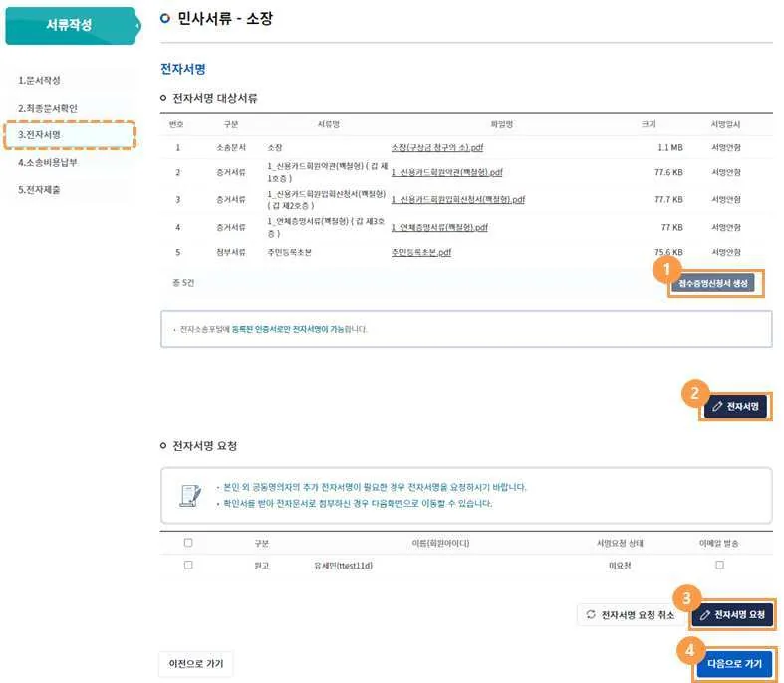This screenshot has height=683, width=784.
Task: Click 전자서명 요청 section heading
Action: point(204,446)
